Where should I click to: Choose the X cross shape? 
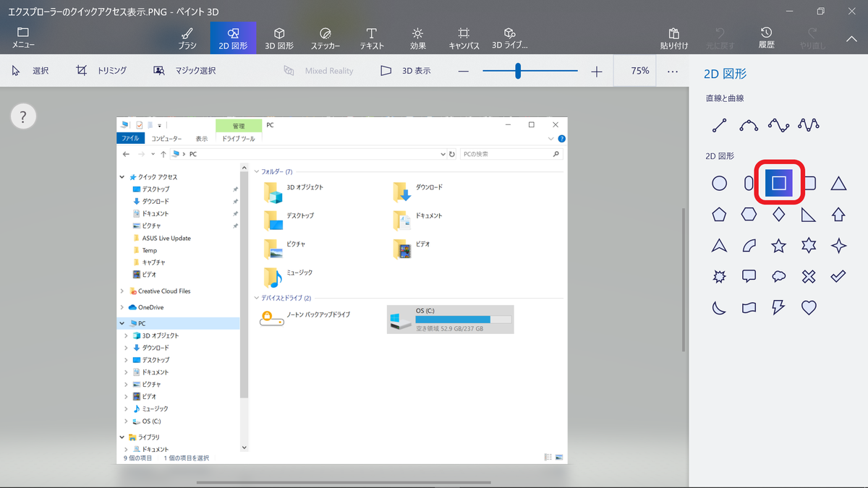809,276
